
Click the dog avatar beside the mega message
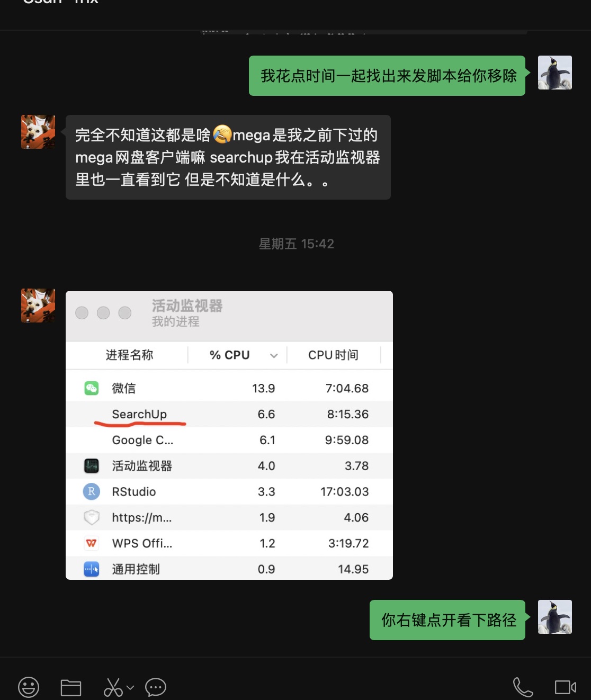(x=38, y=132)
